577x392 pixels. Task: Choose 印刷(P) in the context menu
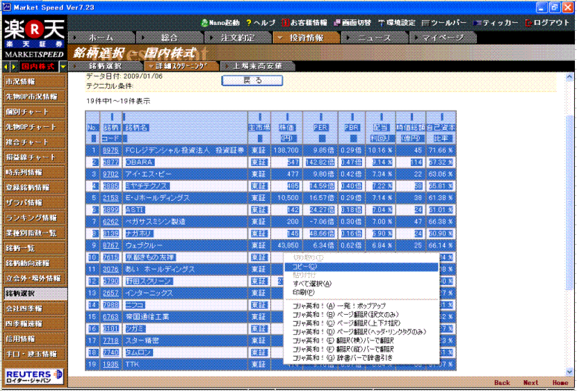pos(361,292)
